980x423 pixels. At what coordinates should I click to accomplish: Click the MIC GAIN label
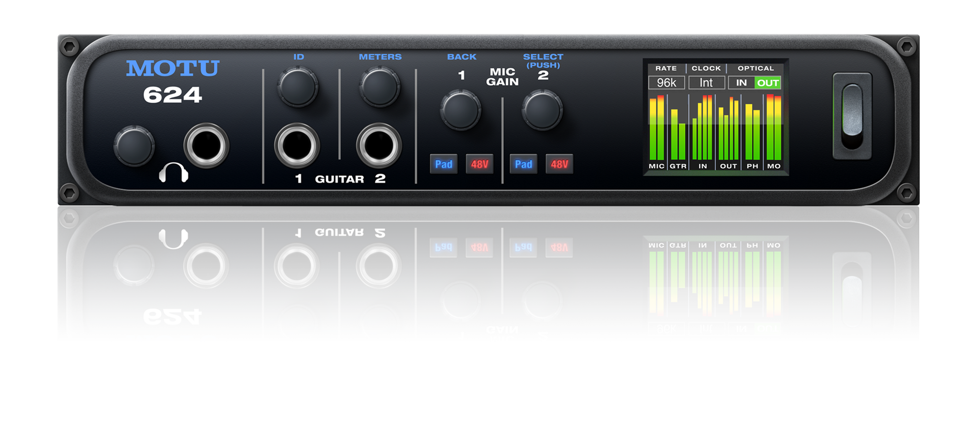tap(502, 77)
